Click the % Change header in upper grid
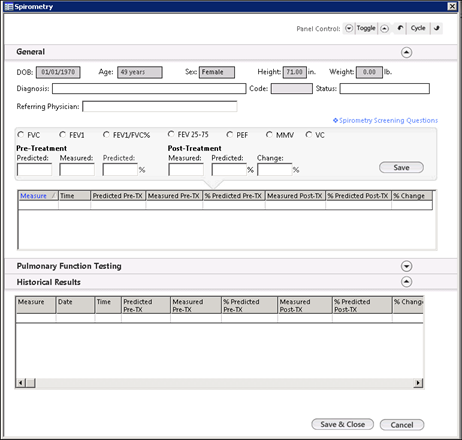The height and width of the screenshot is (440, 462). pyautogui.click(x=412, y=196)
